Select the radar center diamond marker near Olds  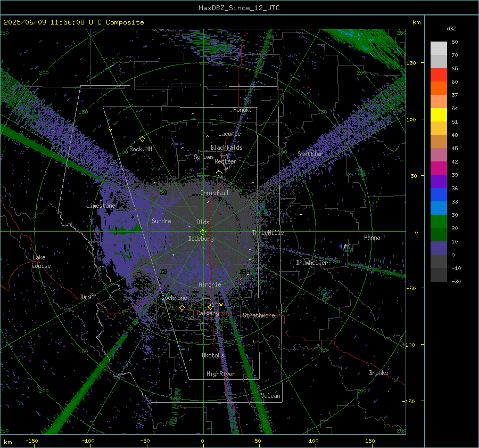click(x=203, y=232)
